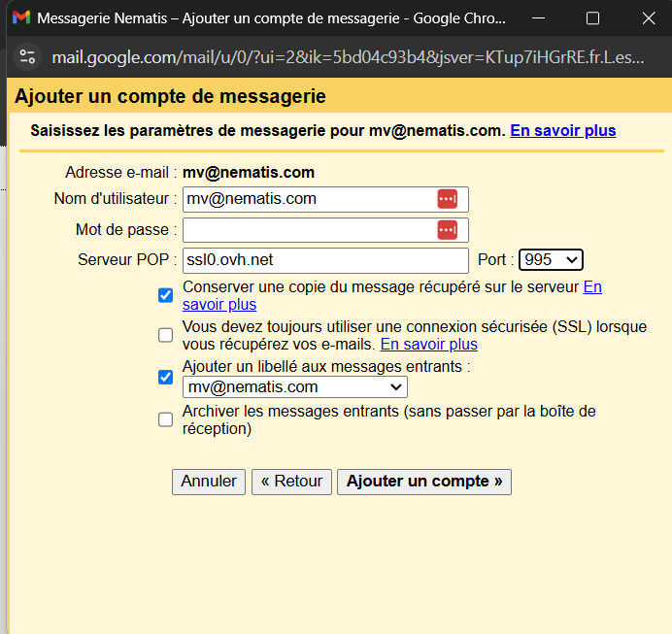
Task: Click the 'Serveur POP' input field
Action: 324,260
